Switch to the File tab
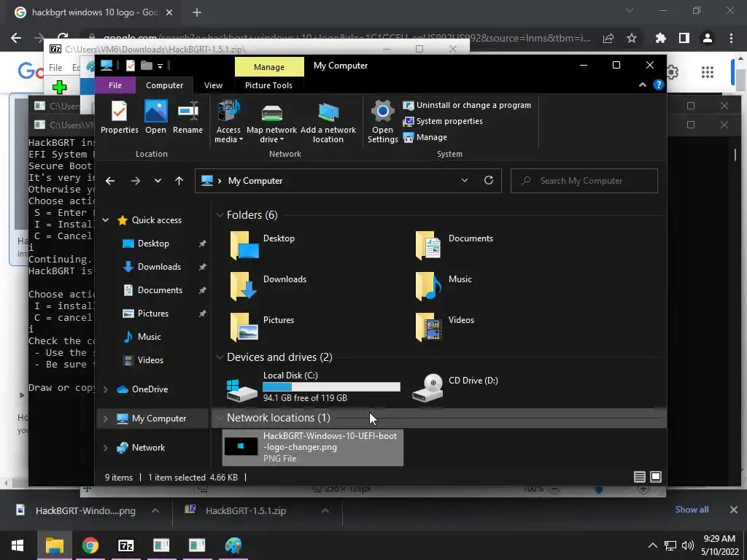 click(x=115, y=85)
